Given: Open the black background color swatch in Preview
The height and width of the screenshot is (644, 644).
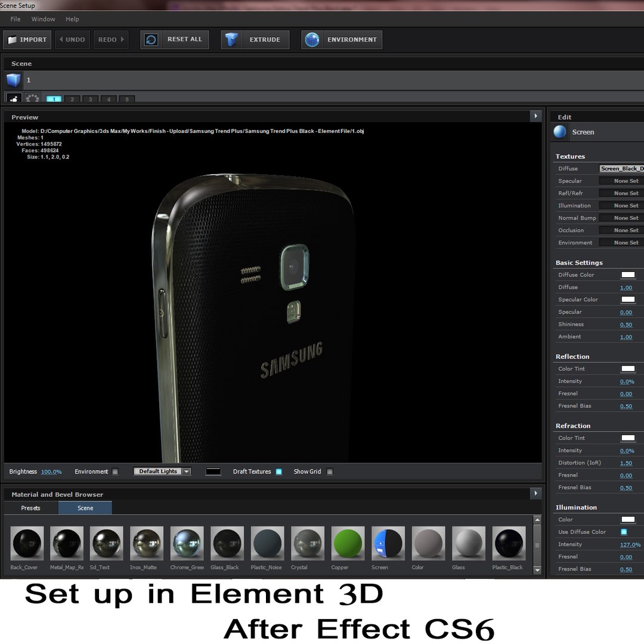Looking at the screenshot, I should (x=213, y=472).
